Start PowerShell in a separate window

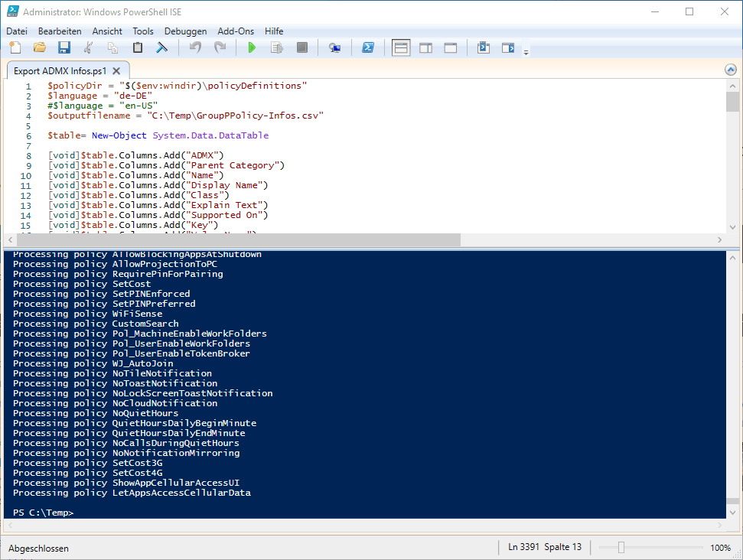coord(368,48)
